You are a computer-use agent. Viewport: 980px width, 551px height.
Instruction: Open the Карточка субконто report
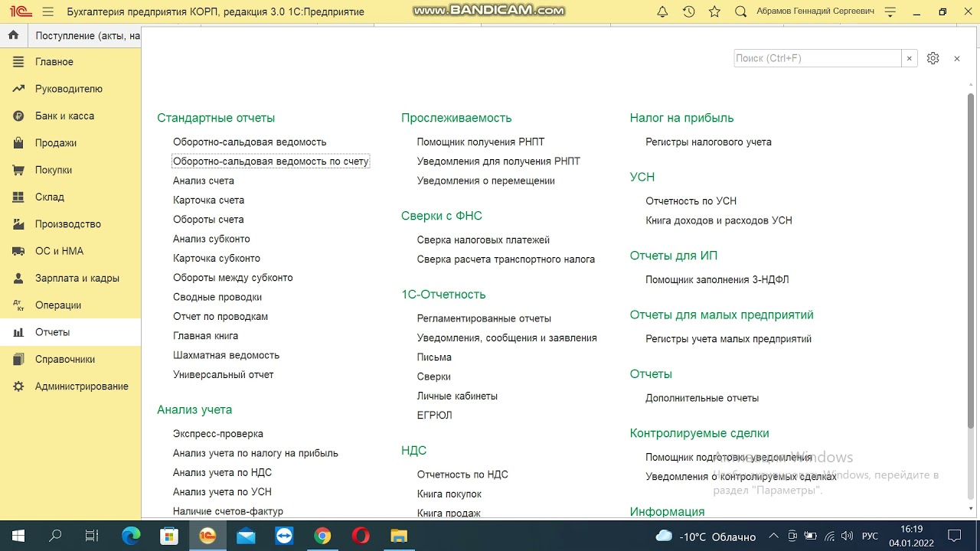coord(217,258)
